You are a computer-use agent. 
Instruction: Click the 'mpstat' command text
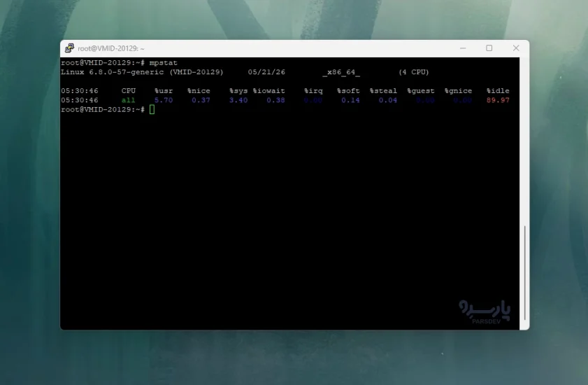163,63
